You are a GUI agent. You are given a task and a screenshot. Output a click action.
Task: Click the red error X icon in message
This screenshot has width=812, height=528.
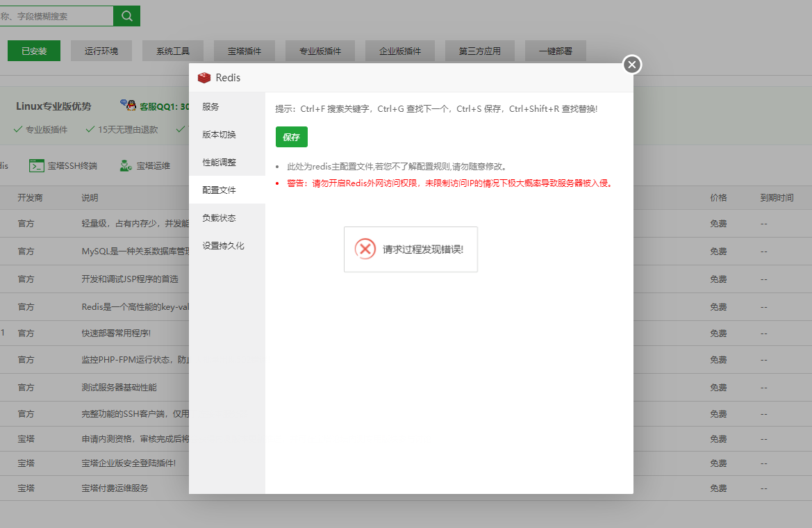pos(365,249)
